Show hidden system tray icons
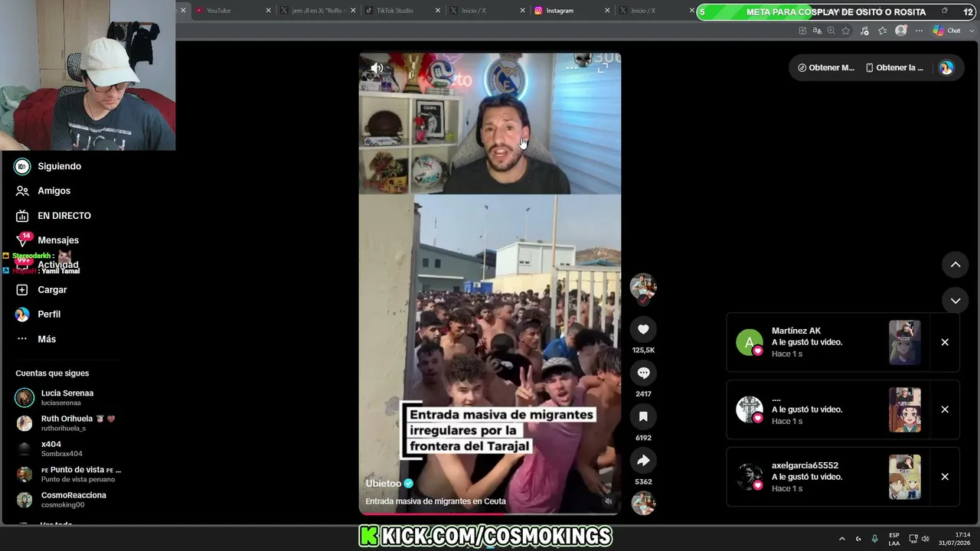980x551 pixels. (x=842, y=539)
